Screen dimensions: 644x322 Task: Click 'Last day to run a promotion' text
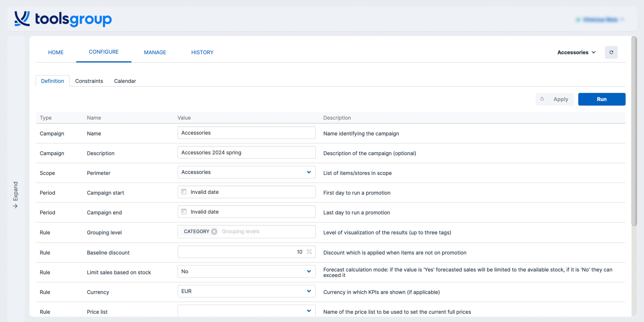pyautogui.click(x=356, y=212)
